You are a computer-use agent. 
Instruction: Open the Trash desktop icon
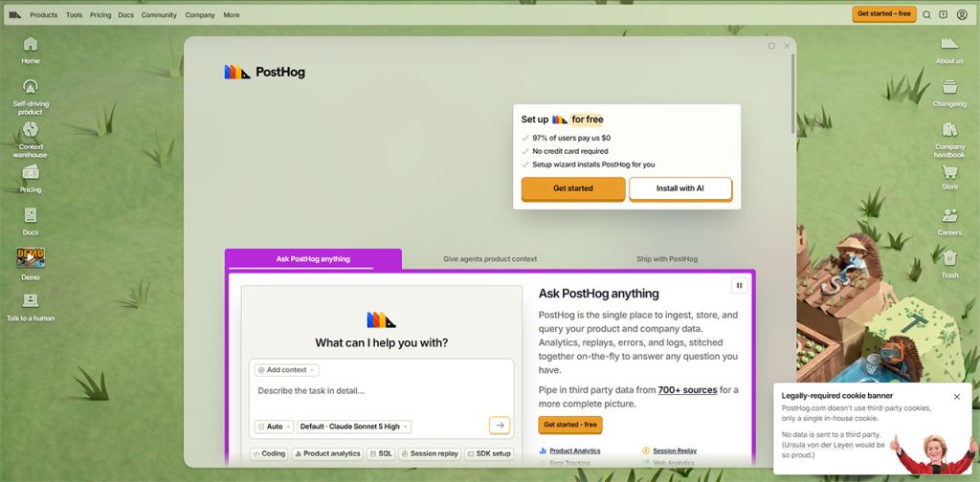click(x=949, y=265)
